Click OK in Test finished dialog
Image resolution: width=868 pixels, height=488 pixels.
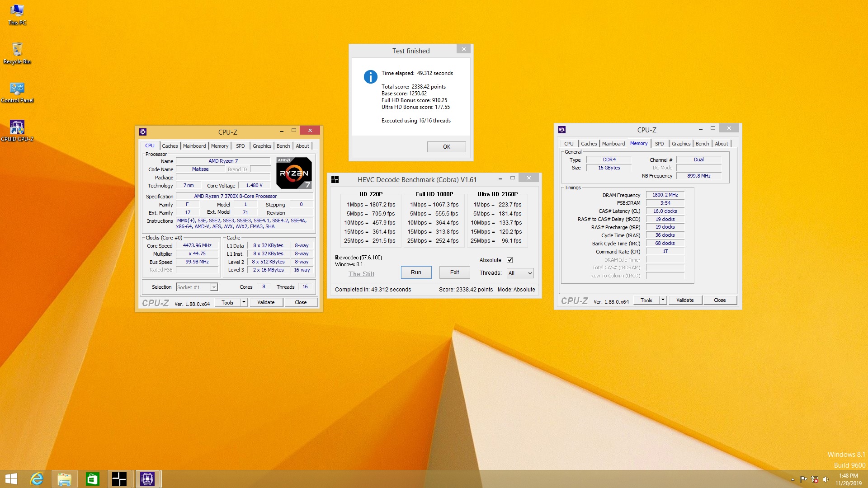447,147
